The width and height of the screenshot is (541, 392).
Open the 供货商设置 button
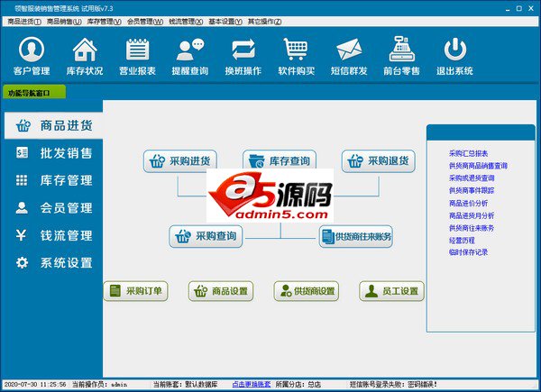tap(307, 291)
